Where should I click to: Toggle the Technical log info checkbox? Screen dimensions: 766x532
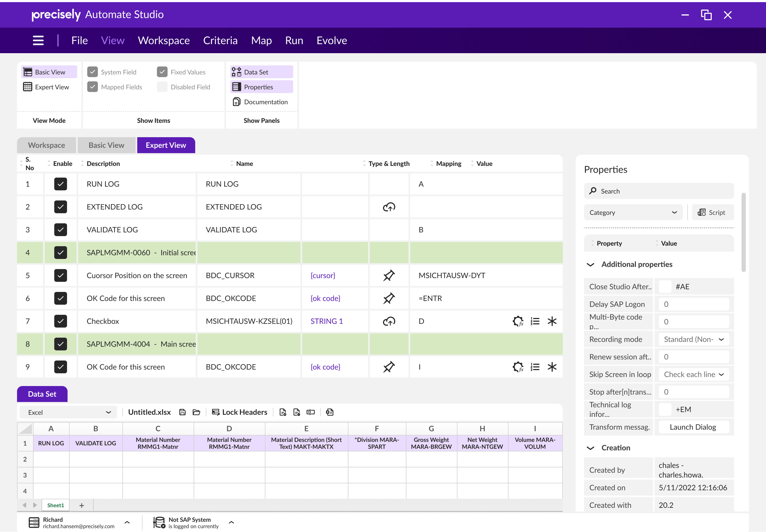coord(665,409)
